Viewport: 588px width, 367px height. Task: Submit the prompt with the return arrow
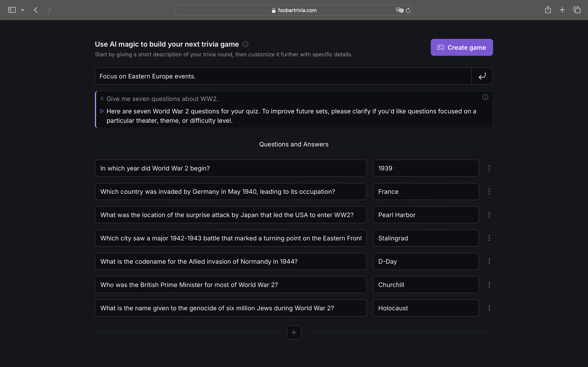tap(482, 76)
